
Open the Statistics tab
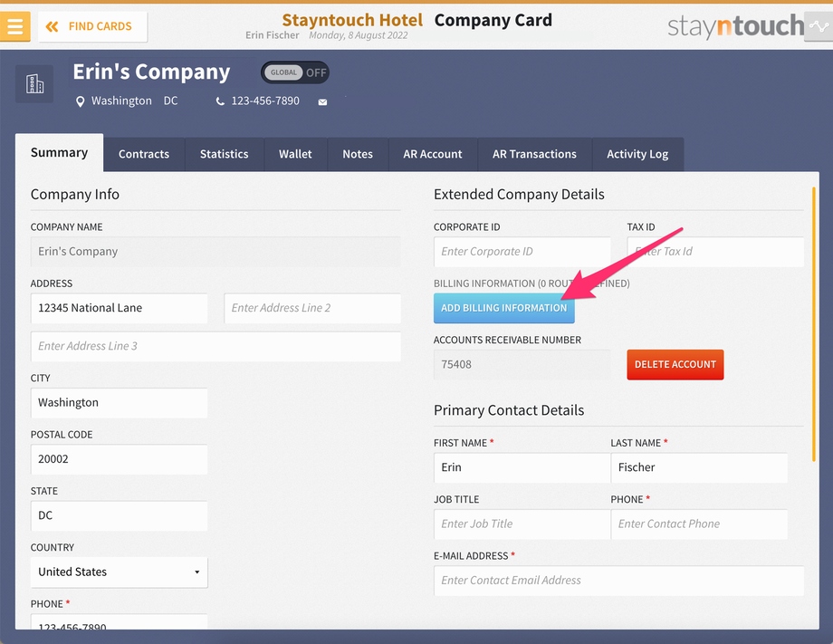point(225,154)
